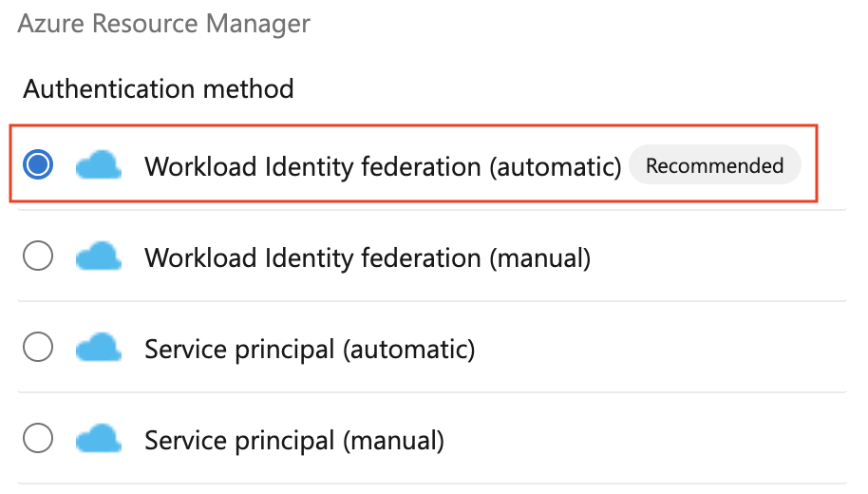Click the 'Workload Identity federation (manual)' label
Image resolution: width=868 pixels, height=494 pixels.
click(368, 258)
